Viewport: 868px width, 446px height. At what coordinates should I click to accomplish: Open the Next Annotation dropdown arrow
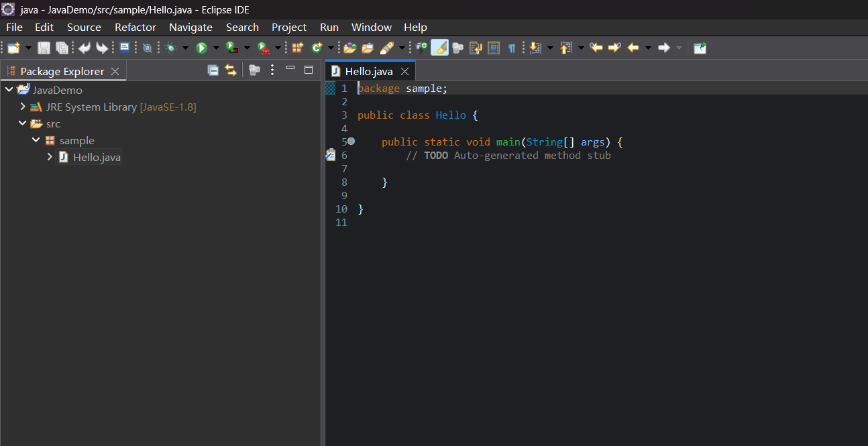pos(550,48)
